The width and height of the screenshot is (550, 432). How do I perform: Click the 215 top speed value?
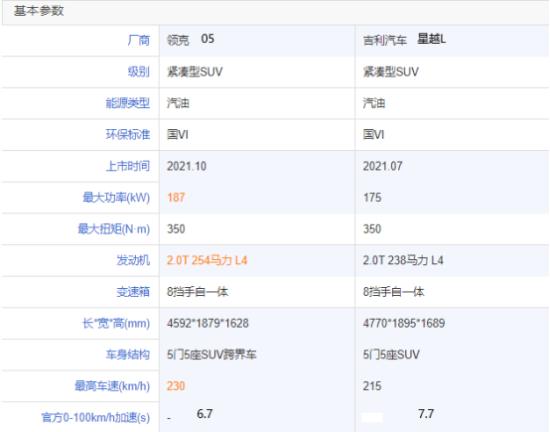(372, 386)
